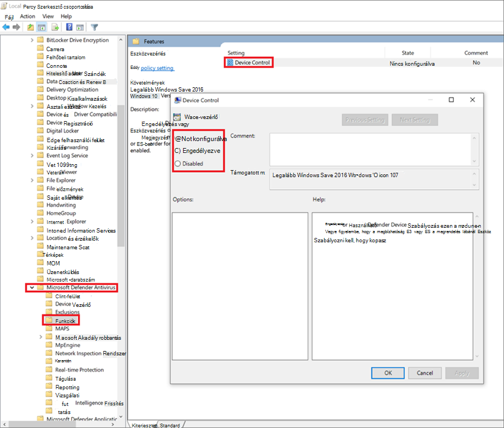Image resolution: width=504 pixels, height=428 pixels.
Task: Click the HomeGroup folder icon
Action: click(x=40, y=213)
